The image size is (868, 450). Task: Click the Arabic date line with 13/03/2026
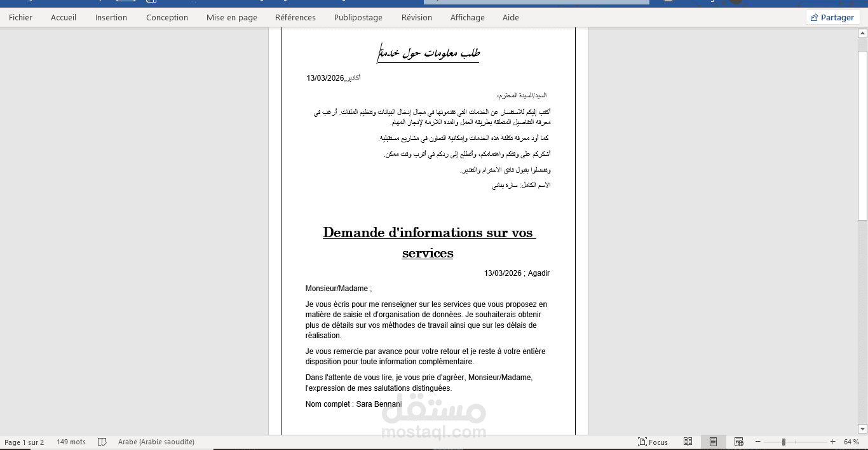(334, 78)
